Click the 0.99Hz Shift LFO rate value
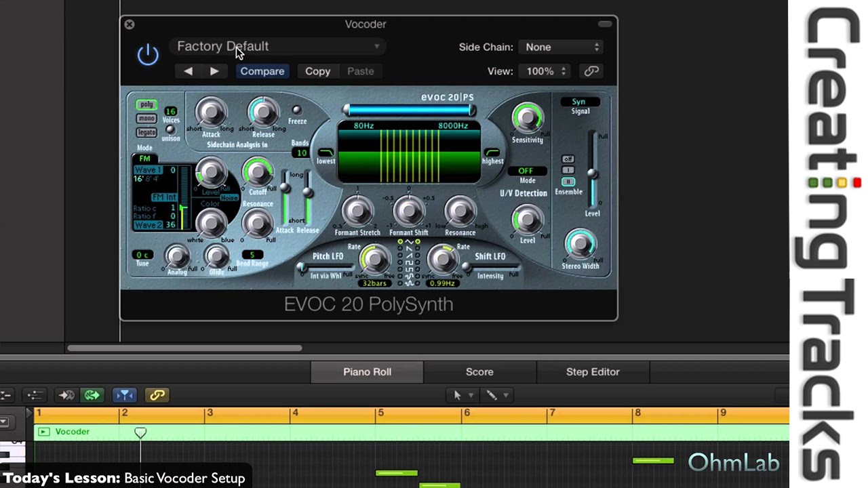 pos(441,283)
